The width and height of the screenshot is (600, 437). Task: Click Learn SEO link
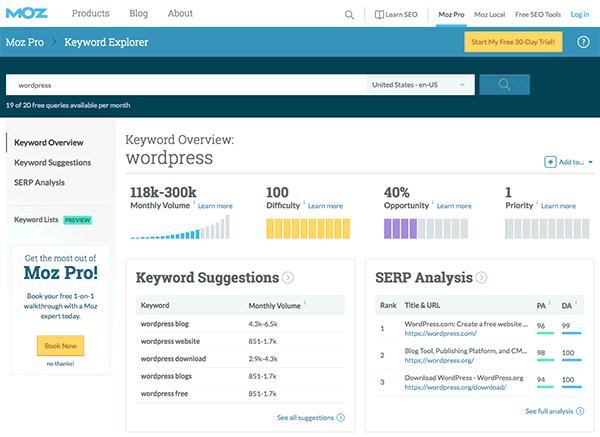(401, 15)
